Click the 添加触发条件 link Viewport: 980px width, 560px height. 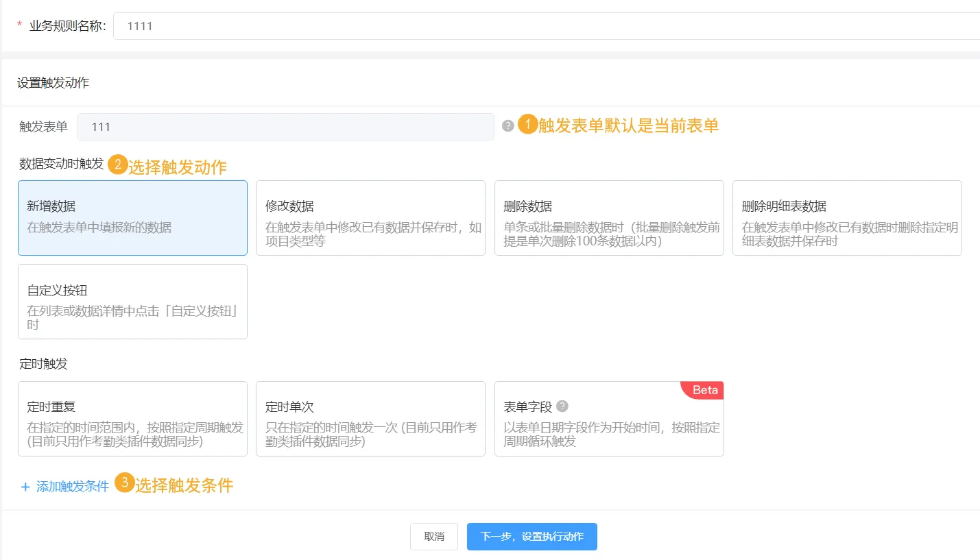(72, 487)
